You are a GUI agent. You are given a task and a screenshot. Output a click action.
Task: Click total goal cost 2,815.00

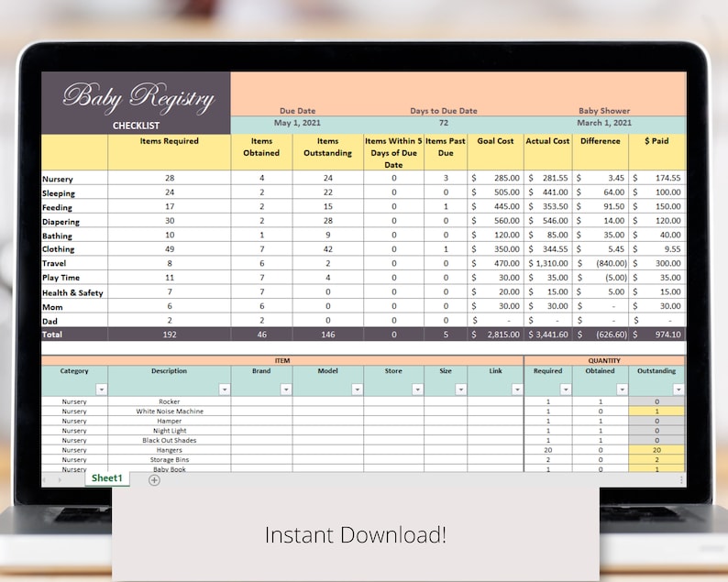[495, 335]
